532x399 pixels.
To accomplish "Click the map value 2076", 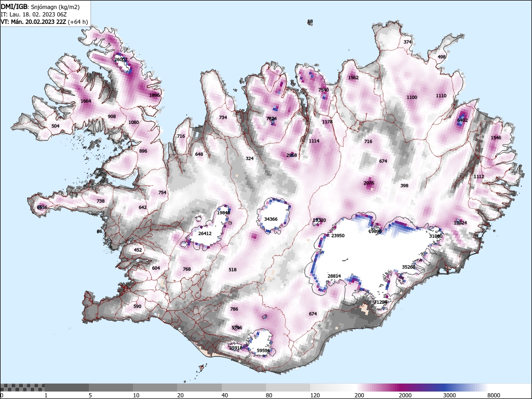I will click(x=369, y=183).
